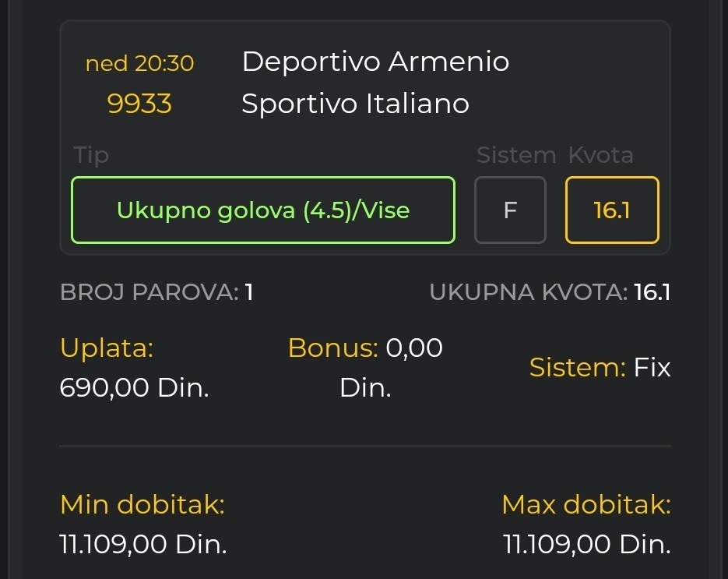
Task: Select the Deportivo Armenio team name
Action: tap(375, 62)
